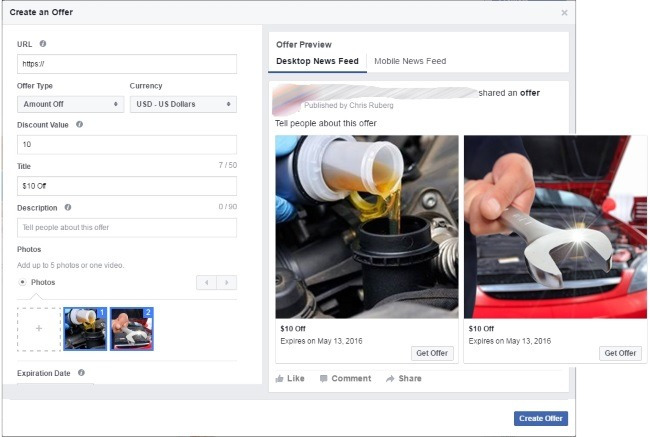This screenshot has height=437, width=650.
Task: Select photo thumbnail number 1
Action: pos(85,329)
